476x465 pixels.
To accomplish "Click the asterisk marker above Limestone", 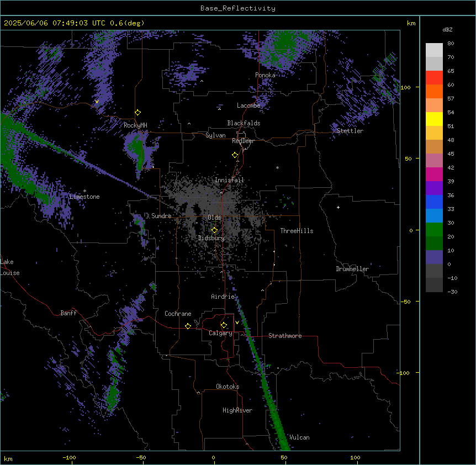I will pyautogui.click(x=84, y=191).
